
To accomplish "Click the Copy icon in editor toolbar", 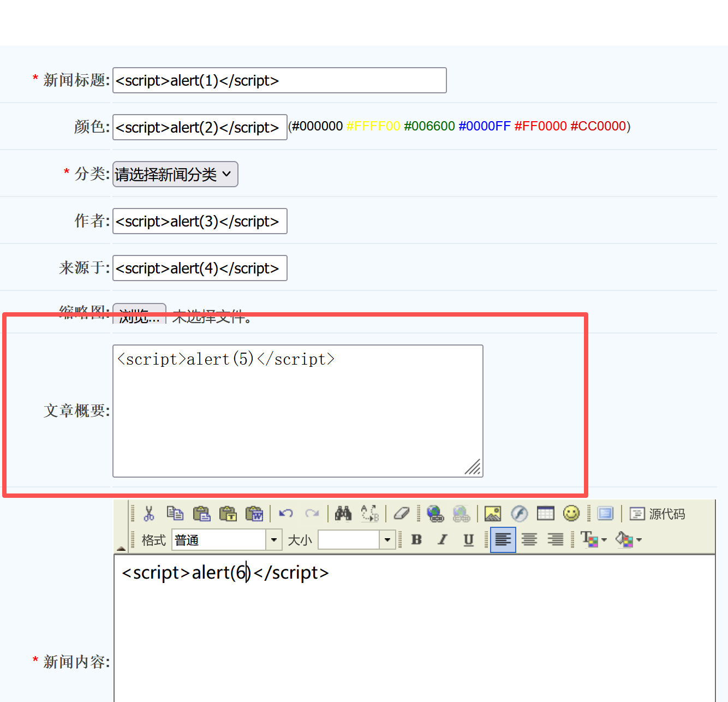I will tap(175, 514).
